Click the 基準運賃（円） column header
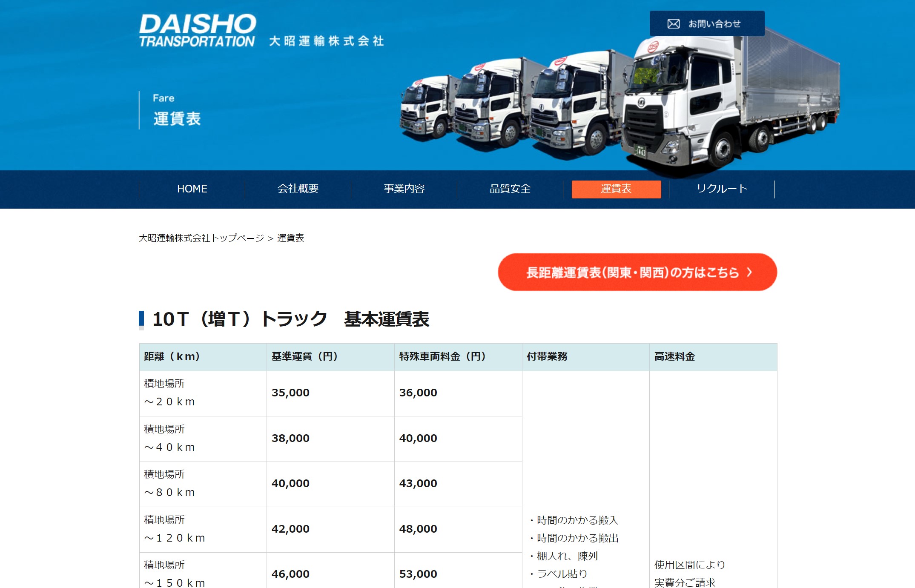Screen dimensions: 915x588 tap(330, 357)
